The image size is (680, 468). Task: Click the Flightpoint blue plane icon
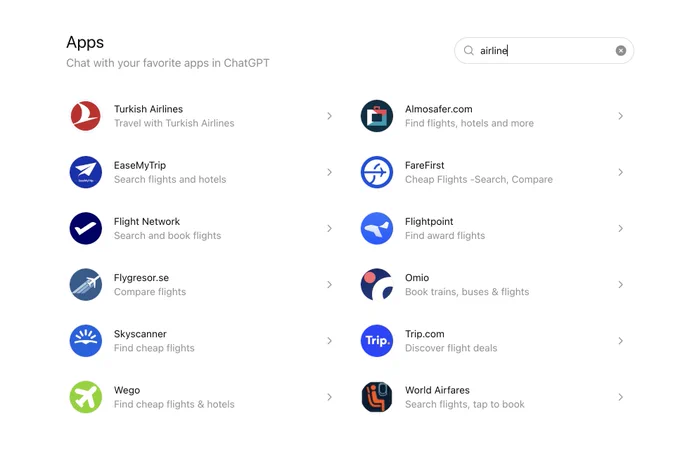pos(377,228)
